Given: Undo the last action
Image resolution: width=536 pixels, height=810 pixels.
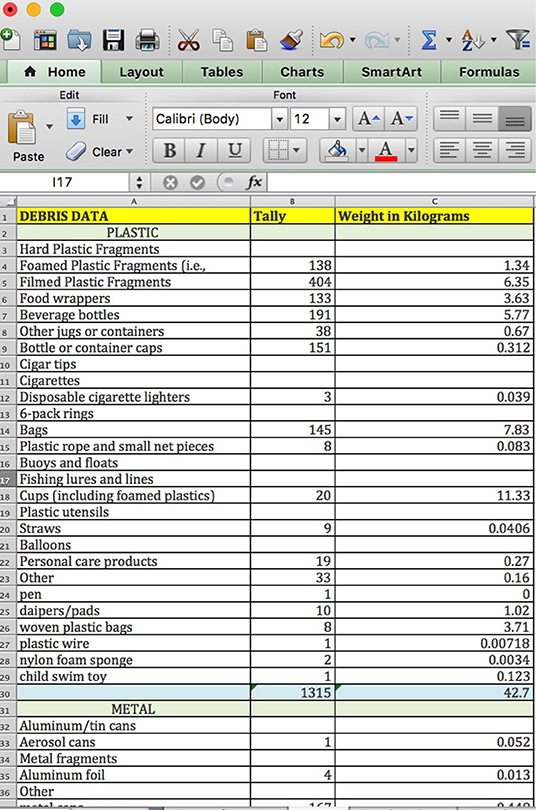Looking at the screenshot, I should click(x=331, y=40).
